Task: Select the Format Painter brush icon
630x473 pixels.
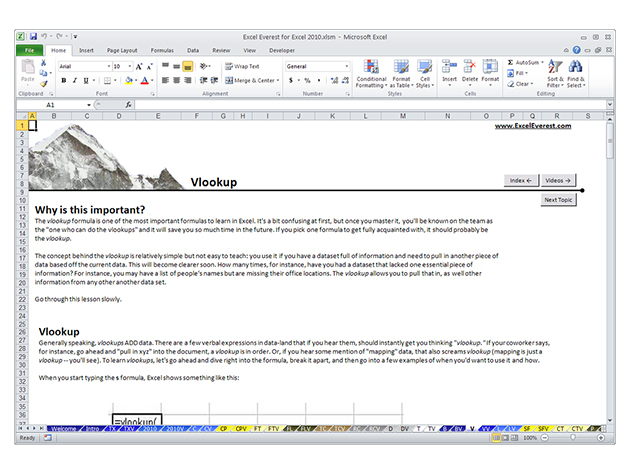Action: click(x=43, y=84)
